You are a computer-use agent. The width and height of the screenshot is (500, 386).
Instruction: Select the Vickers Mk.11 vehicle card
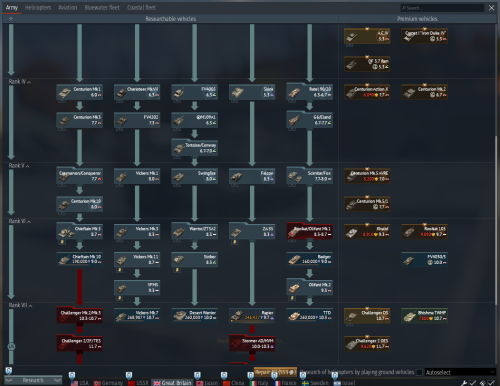point(137,260)
